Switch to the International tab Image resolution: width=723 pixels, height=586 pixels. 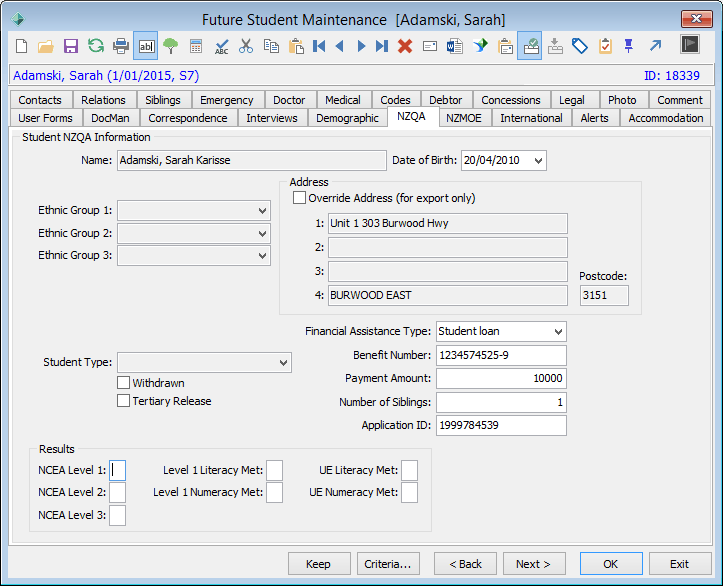(531, 118)
